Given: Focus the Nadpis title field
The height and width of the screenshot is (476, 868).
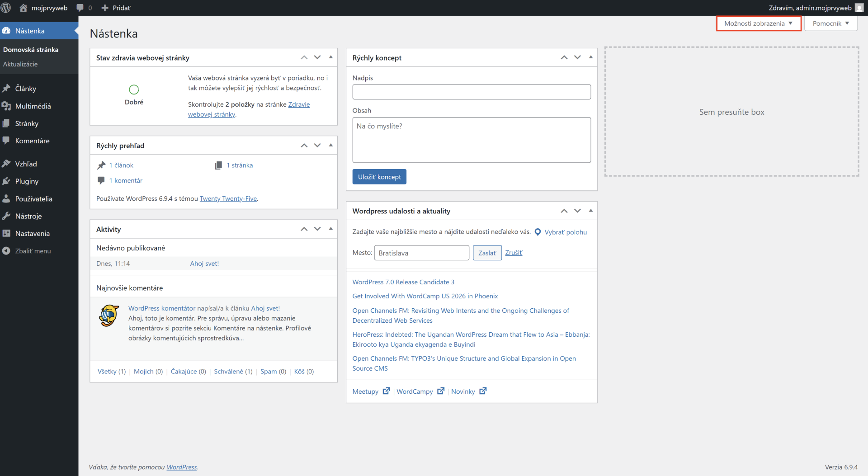Looking at the screenshot, I should pyautogui.click(x=472, y=92).
